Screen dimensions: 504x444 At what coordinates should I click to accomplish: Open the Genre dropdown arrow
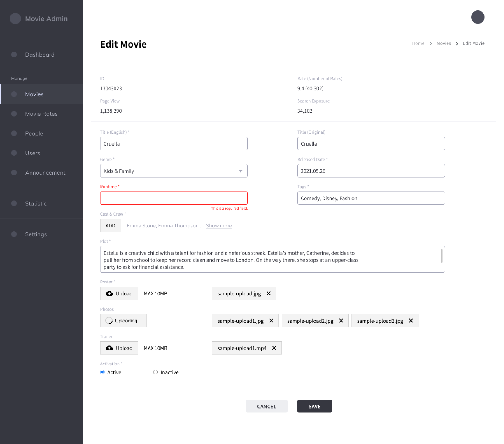click(x=241, y=171)
